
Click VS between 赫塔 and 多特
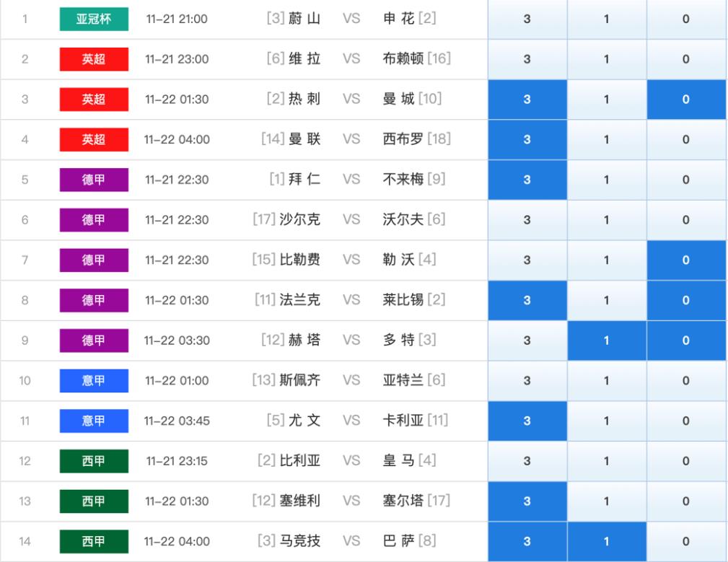click(x=351, y=341)
